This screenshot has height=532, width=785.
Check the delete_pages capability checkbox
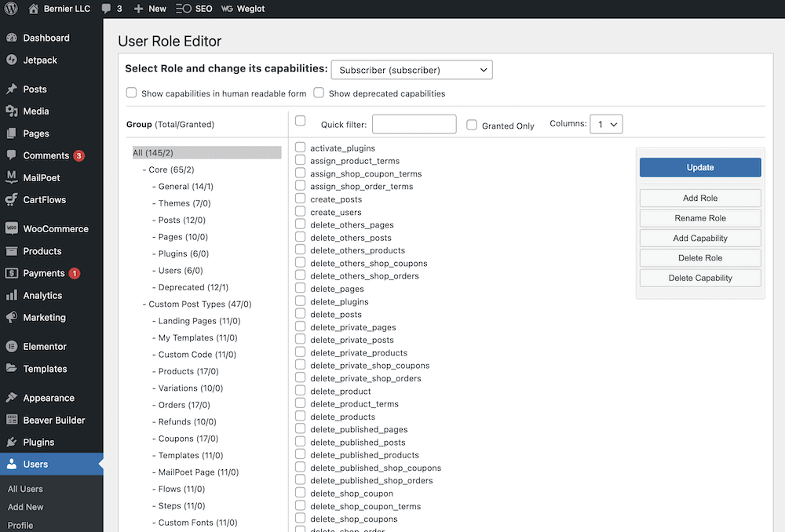(x=301, y=288)
